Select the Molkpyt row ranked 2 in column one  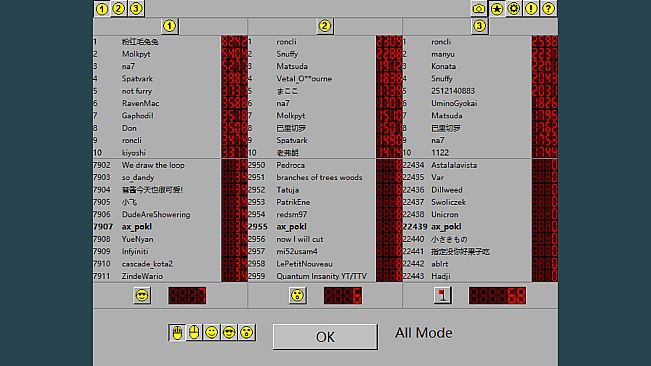(x=170, y=54)
